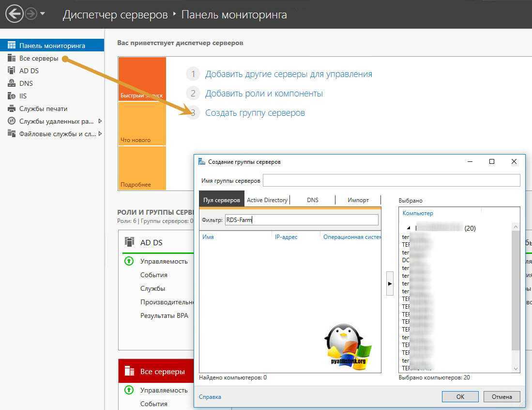Viewport: 532px width, 410px height.
Task: Open the AD DS role in sidebar
Action: pyautogui.click(x=29, y=71)
